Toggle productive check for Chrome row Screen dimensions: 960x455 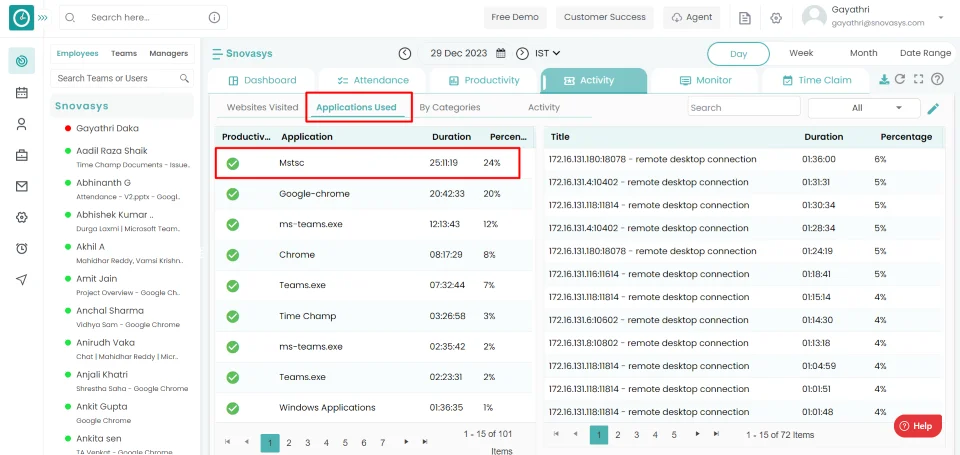pos(233,255)
